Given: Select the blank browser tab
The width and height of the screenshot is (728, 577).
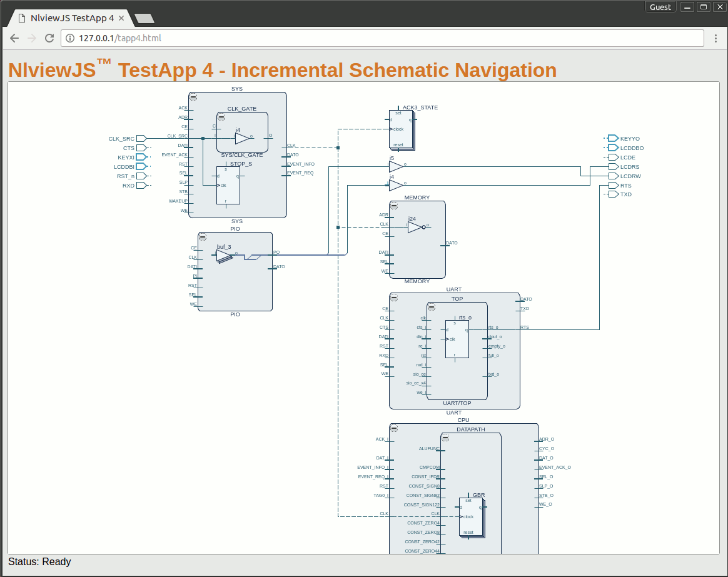Looking at the screenshot, I should [x=144, y=19].
